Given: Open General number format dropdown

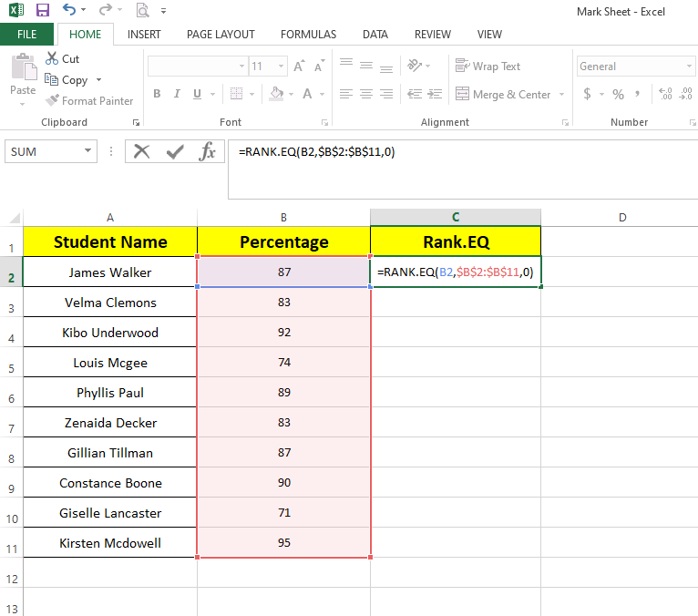Looking at the screenshot, I should tap(690, 67).
